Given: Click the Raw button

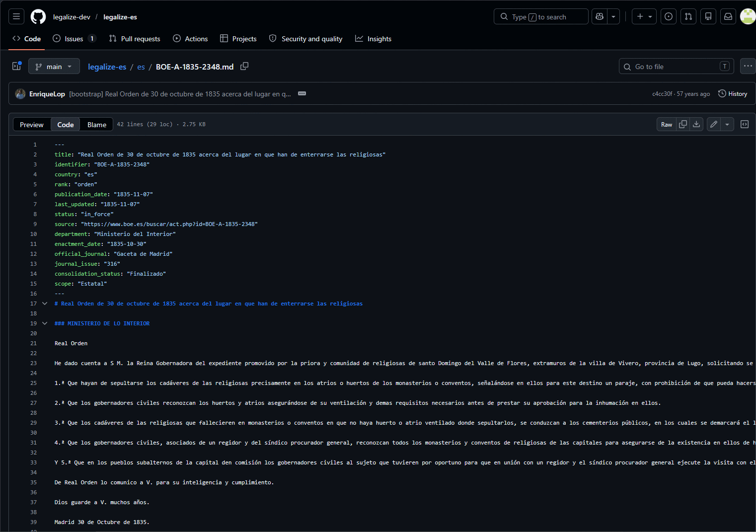Looking at the screenshot, I should pyautogui.click(x=667, y=125).
